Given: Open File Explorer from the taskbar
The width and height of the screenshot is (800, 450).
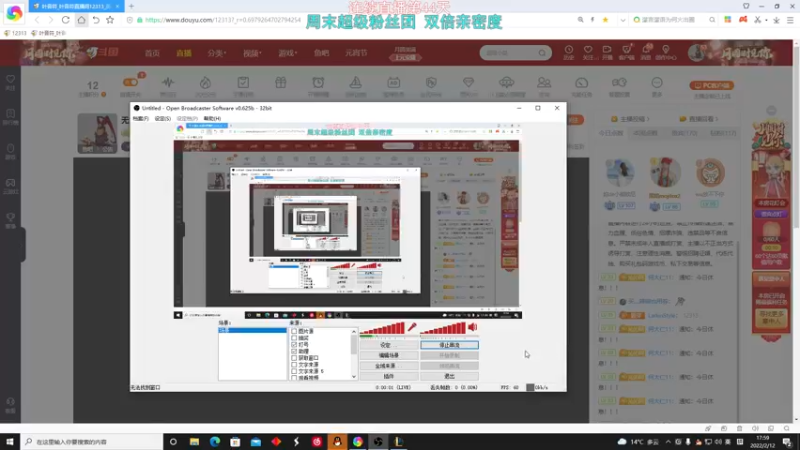Looking at the screenshot, I should (194, 441).
